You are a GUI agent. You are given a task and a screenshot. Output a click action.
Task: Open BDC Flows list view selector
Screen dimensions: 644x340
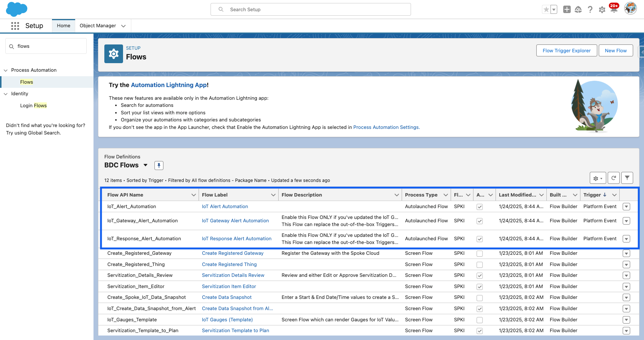click(x=145, y=165)
